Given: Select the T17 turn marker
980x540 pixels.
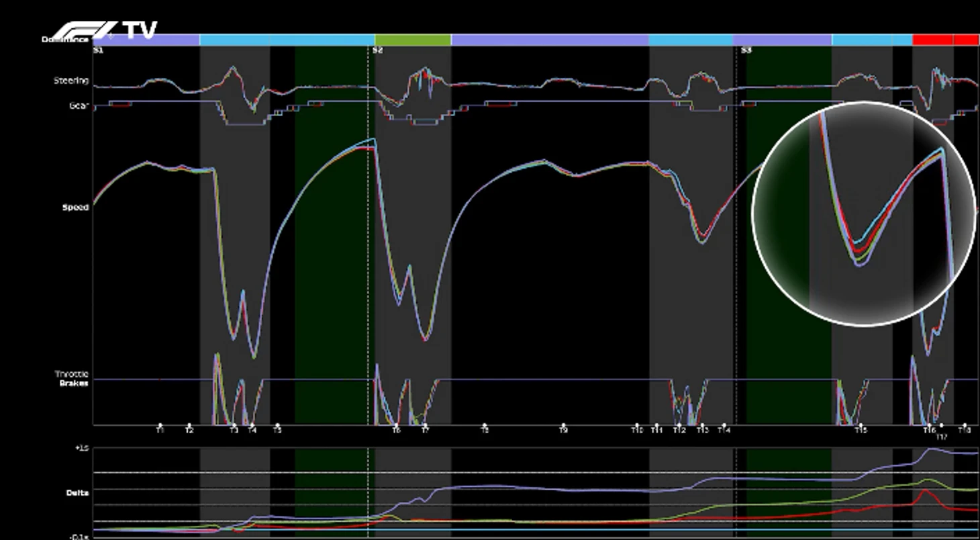Looking at the screenshot, I should pyautogui.click(x=942, y=437).
